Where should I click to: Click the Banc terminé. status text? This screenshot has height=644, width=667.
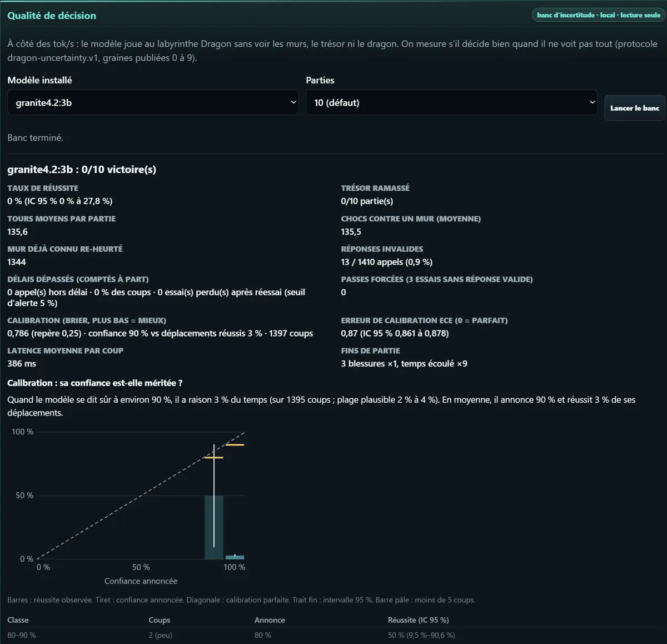35,138
